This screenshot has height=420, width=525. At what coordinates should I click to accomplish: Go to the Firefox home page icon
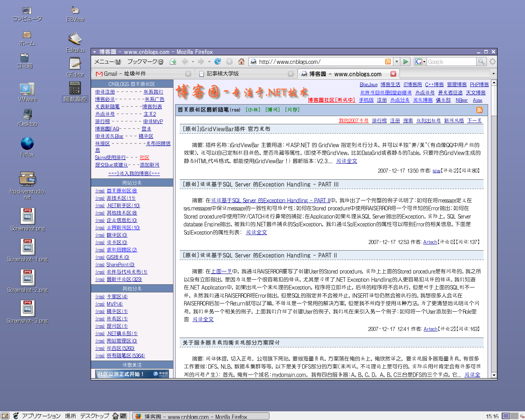pyautogui.click(x=241, y=62)
